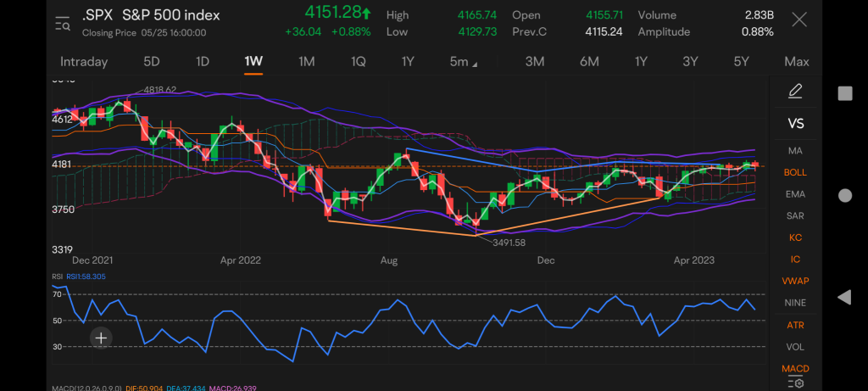This screenshot has height=391, width=868.
Task: Tap the Apr 2022 date axis label
Action: click(x=240, y=260)
